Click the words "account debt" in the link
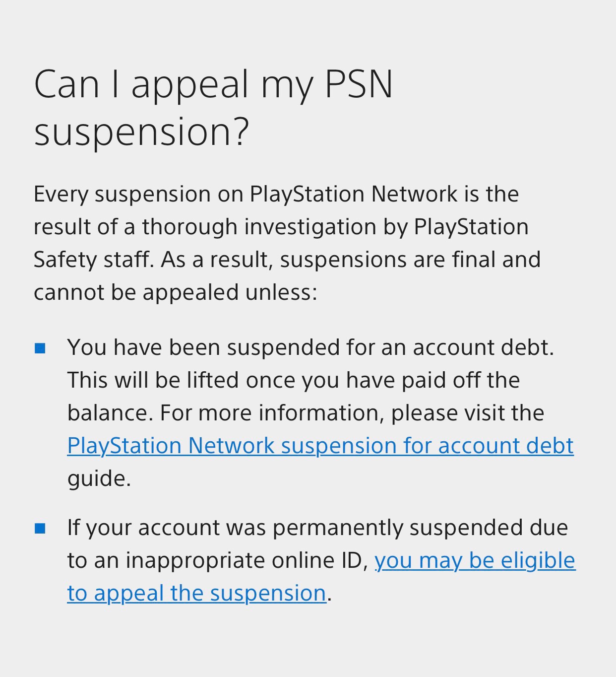This screenshot has width=616, height=677. 506,446
